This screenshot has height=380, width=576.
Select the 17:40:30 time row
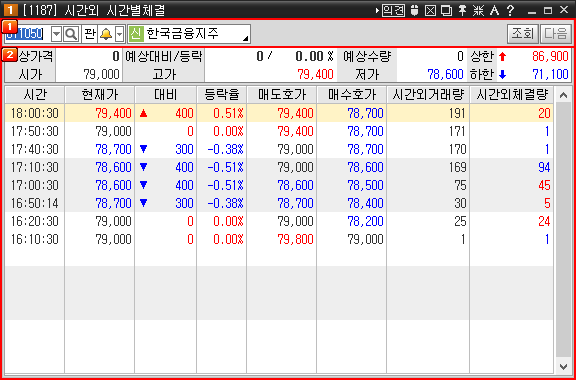[279, 149]
